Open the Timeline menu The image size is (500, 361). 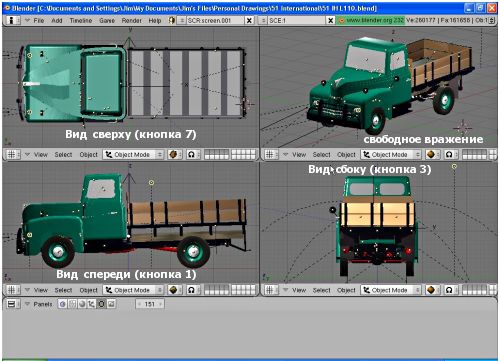click(x=81, y=21)
